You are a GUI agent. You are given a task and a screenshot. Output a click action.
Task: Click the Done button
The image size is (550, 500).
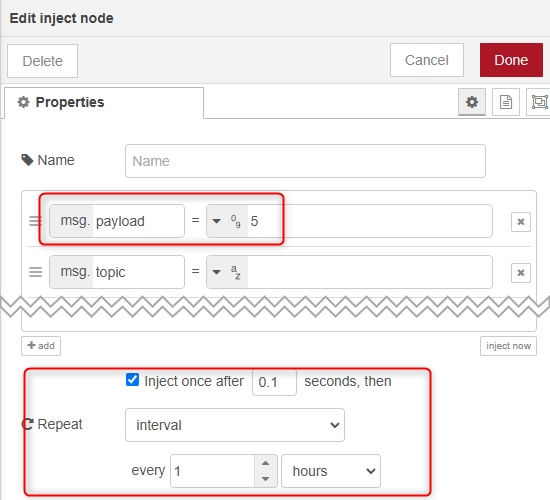511,60
